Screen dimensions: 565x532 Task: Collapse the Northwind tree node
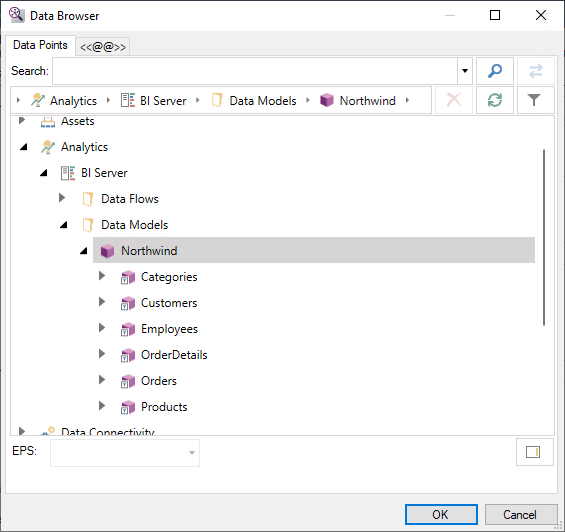[x=84, y=251]
